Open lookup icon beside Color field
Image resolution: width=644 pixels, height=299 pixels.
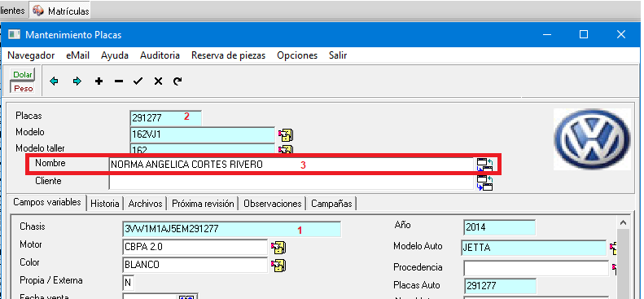click(278, 266)
